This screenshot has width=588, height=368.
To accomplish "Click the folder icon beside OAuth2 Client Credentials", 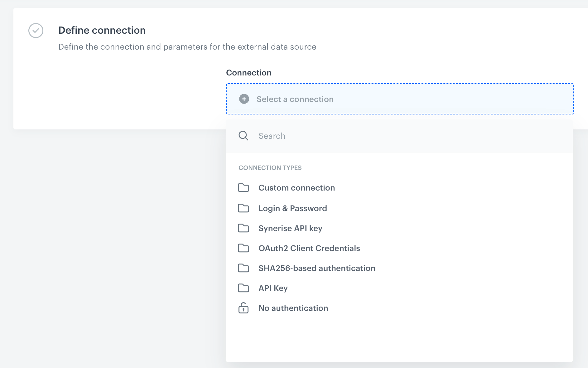I will coord(243,248).
